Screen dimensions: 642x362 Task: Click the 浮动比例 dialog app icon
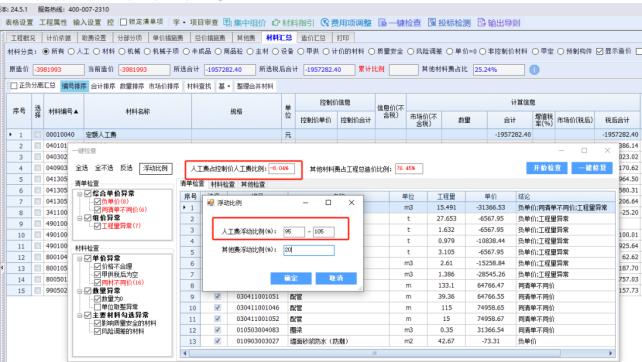click(x=210, y=203)
